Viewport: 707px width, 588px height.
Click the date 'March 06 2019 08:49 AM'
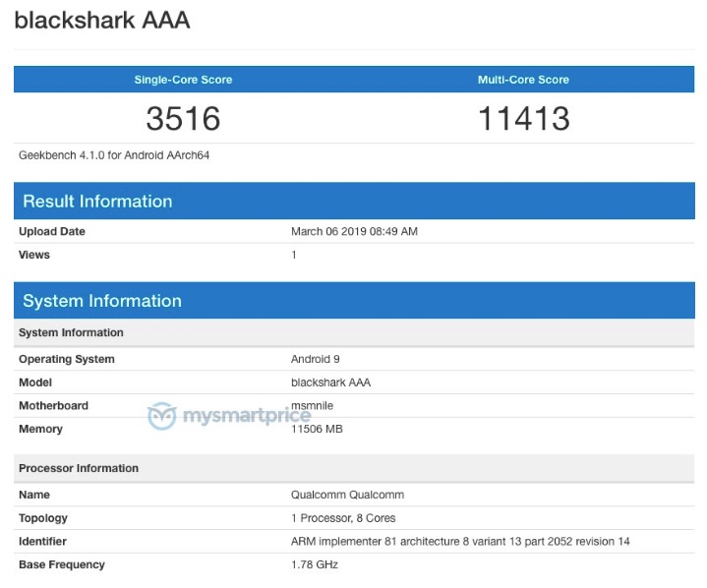(x=354, y=231)
